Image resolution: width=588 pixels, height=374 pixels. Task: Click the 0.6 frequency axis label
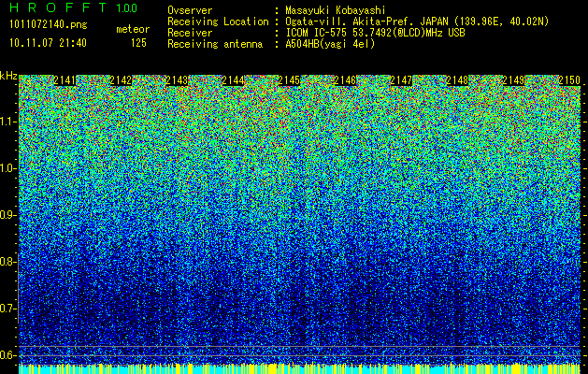pos(7,355)
